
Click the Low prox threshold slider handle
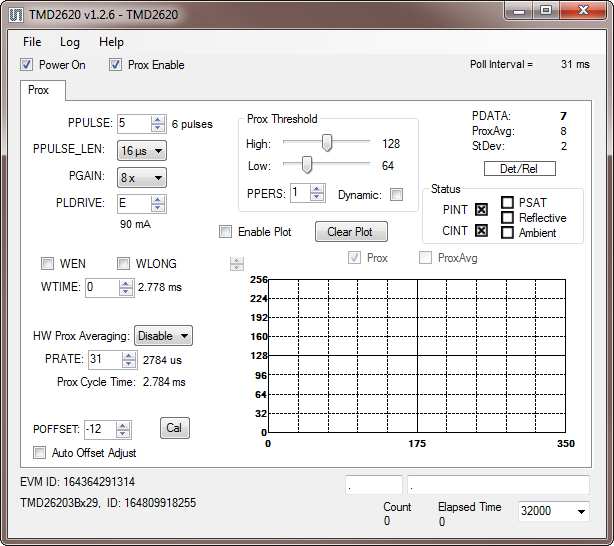307,164
